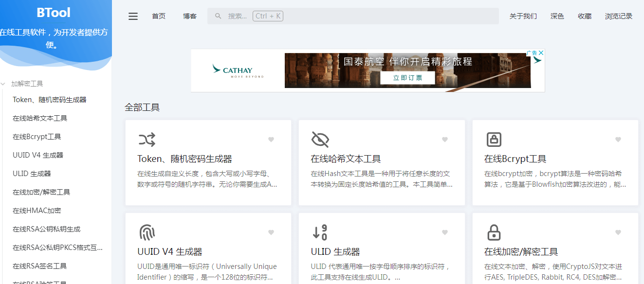The height and width of the screenshot is (284, 644).
Task: Click the hamburger menu icon
Action: (133, 16)
